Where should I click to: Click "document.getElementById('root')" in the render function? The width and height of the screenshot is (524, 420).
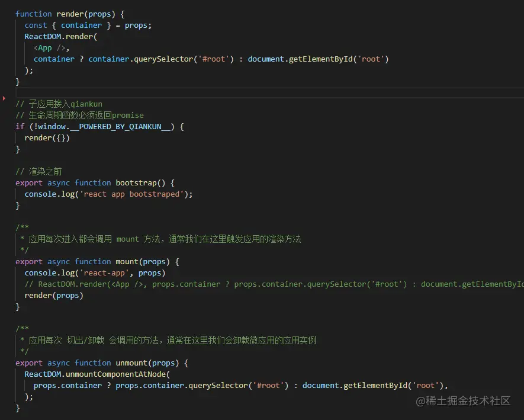click(318, 59)
